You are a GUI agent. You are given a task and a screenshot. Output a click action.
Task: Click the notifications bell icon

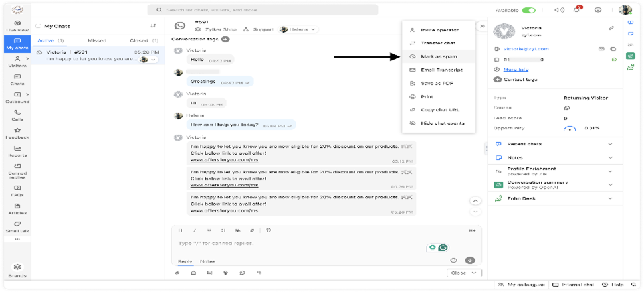[x=576, y=10]
